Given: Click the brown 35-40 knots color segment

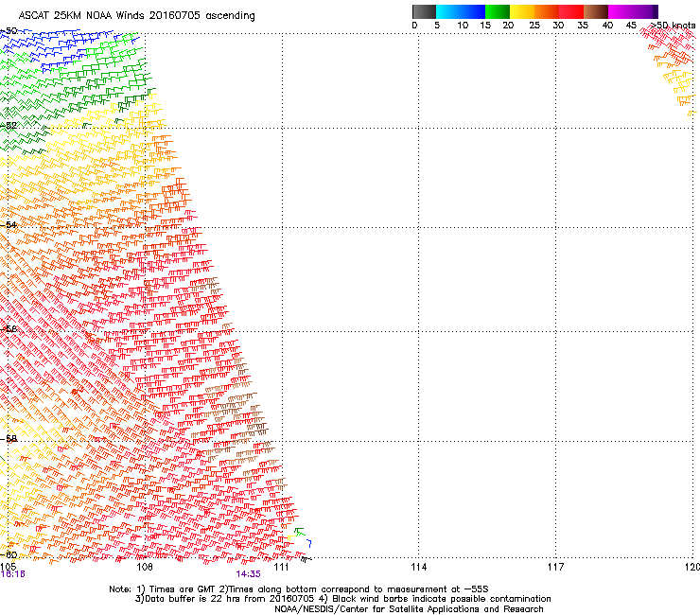Looking at the screenshot, I should (596, 11).
